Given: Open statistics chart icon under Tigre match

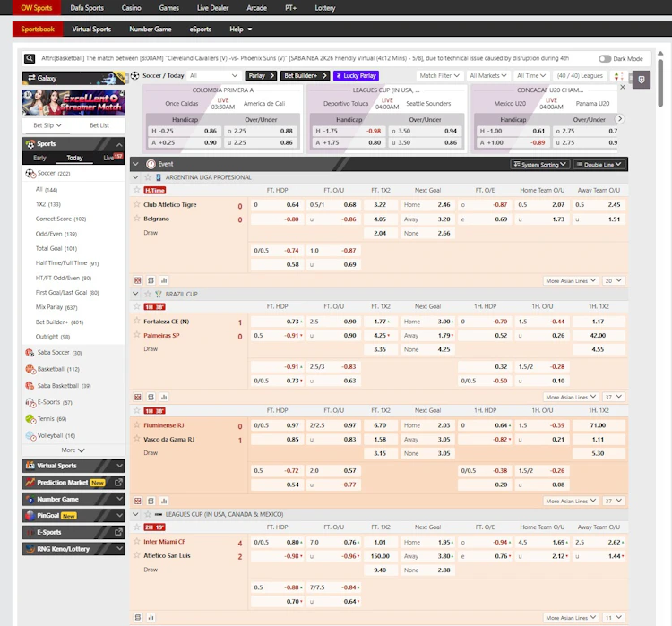Looking at the screenshot, I should 164,280.
